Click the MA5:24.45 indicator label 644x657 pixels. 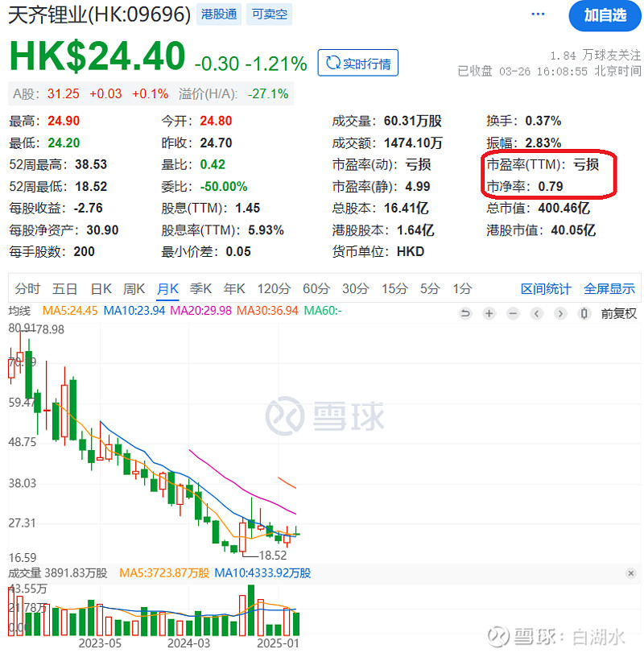tap(70, 311)
